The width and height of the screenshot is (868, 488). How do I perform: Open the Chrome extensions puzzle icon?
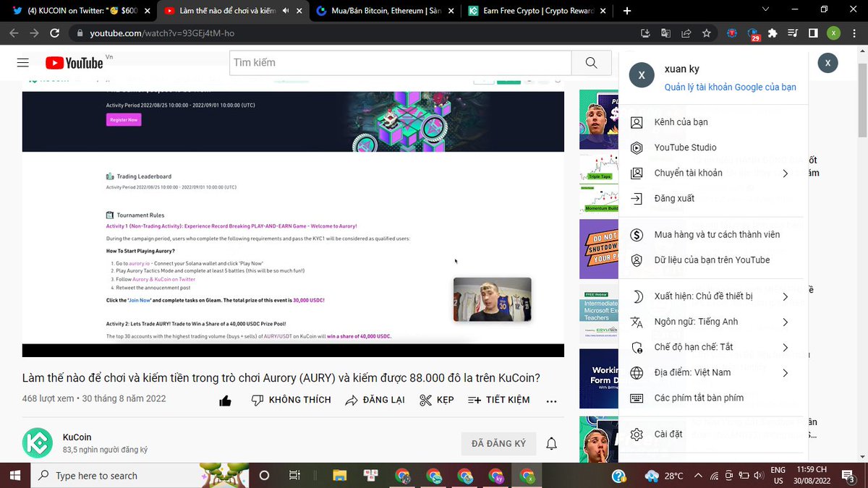pos(773,33)
